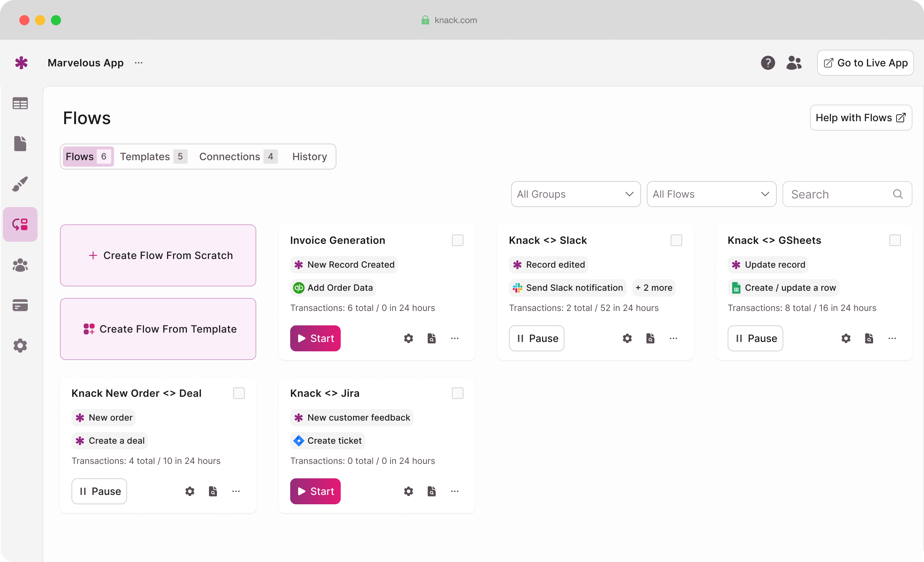Open Marvelous App options ellipsis menu
This screenshot has height=562, width=924.
(x=138, y=63)
